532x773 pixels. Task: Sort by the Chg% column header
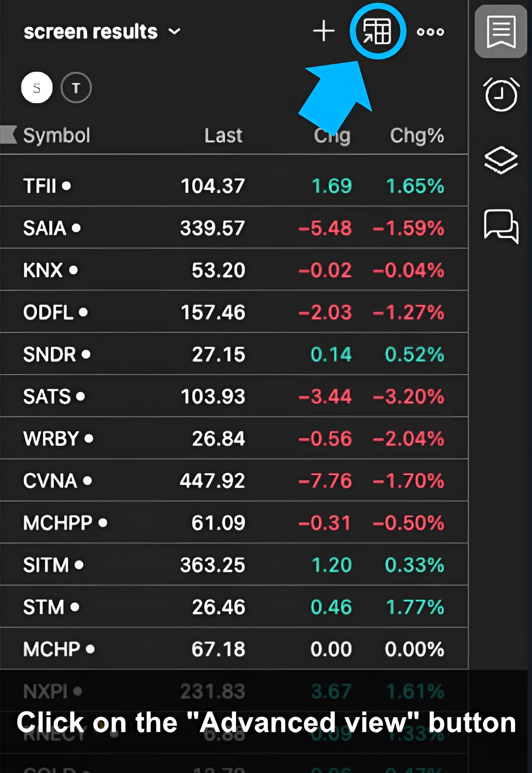pos(417,136)
